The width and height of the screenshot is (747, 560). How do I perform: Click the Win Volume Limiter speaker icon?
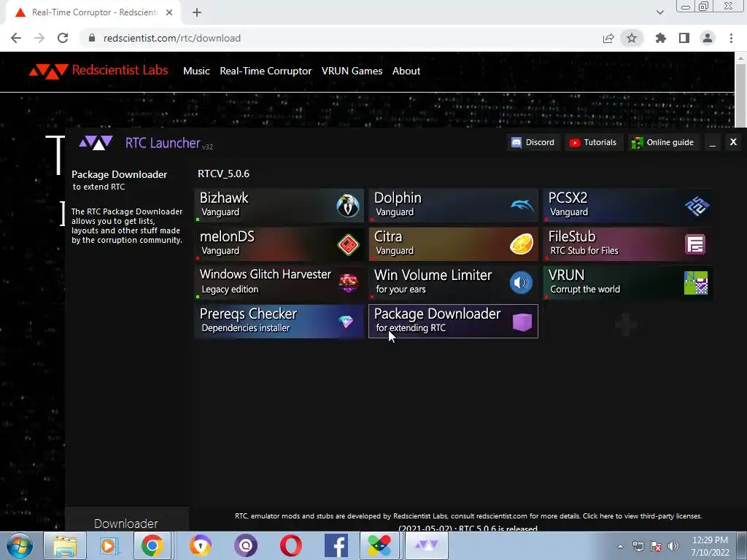point(521,283)
